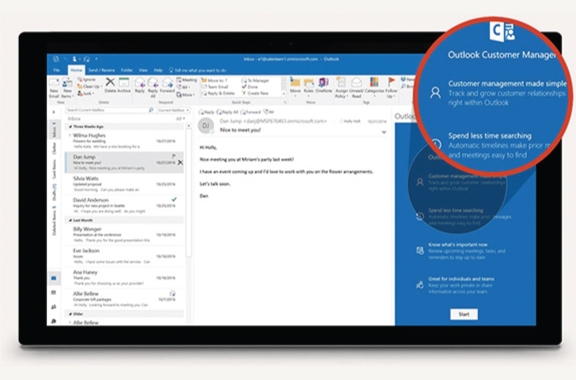
Task: Click the Categorize color squares icon
Action: coord(374,87)
